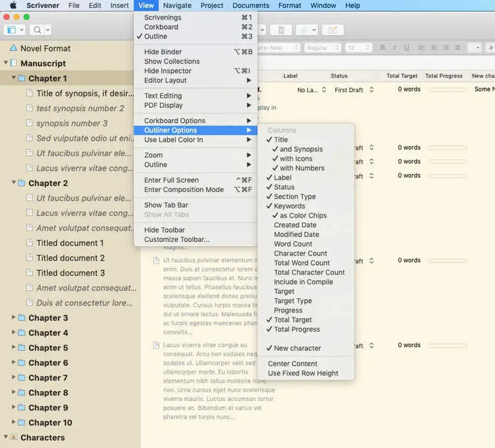Image resolution: width=495 pixels, height=448 pixels.
Task: Click the Regular font style field
Action: point(322,48)
